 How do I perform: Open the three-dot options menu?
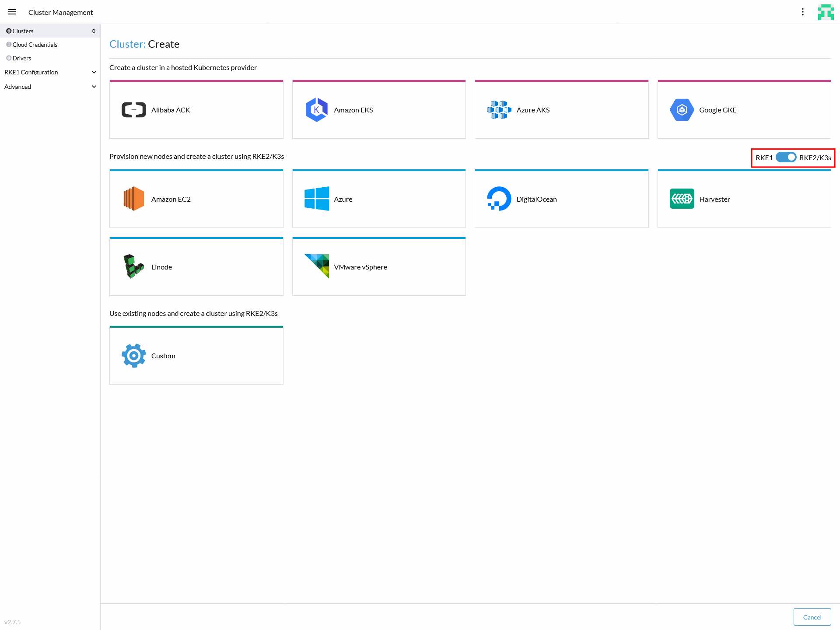(803, 12)
